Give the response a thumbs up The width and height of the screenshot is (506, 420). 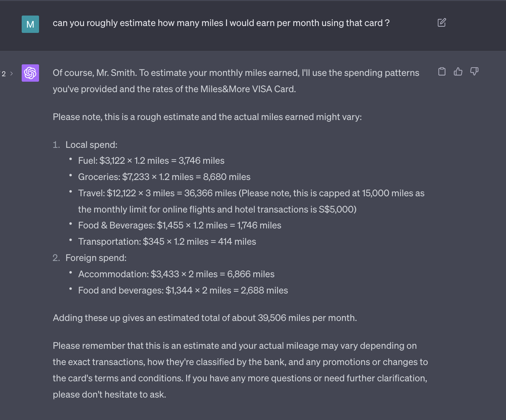pyautogui.click(x=458, y=72)
